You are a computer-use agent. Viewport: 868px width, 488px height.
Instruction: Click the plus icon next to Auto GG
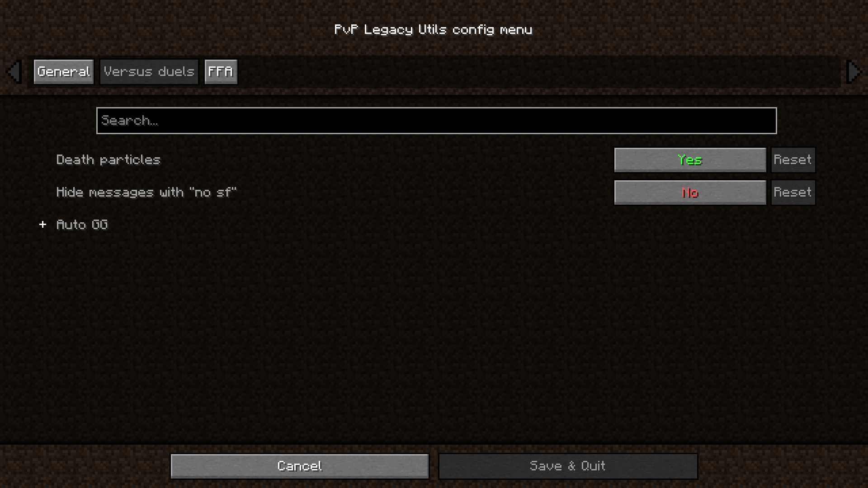pyautogui.click(x=42, y=224)
